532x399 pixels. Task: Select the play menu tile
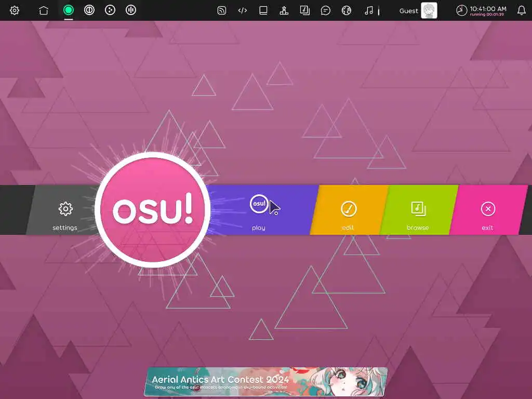tap(261, 210)
